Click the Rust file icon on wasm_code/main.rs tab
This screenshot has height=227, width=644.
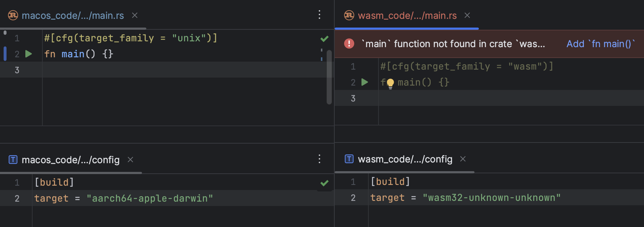pos(348,15)
